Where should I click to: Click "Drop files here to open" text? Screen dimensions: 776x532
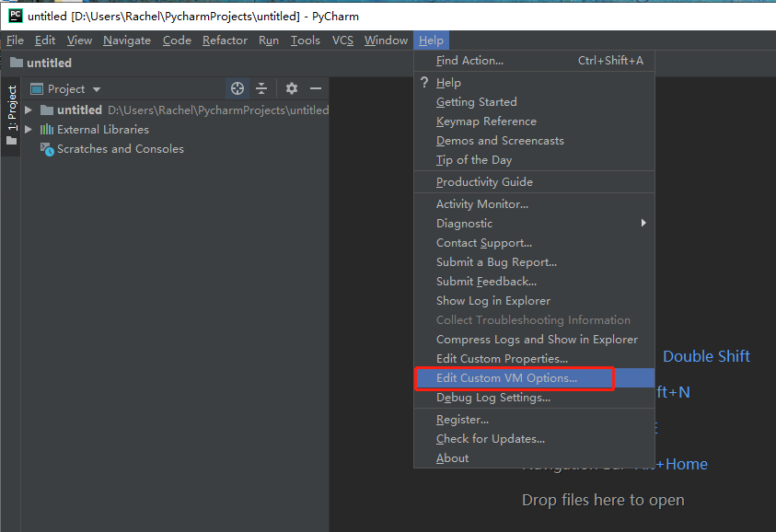(x=603, y=500)
